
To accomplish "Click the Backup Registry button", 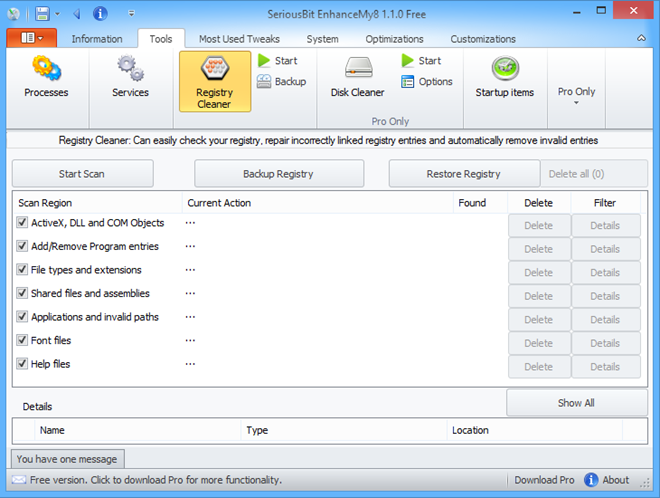I will pos(279,173).
